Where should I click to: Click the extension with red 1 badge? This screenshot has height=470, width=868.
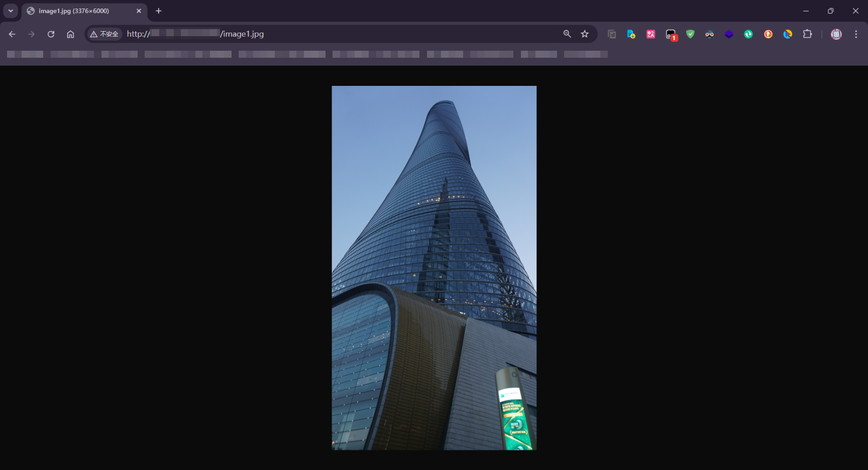click(671, 34)
